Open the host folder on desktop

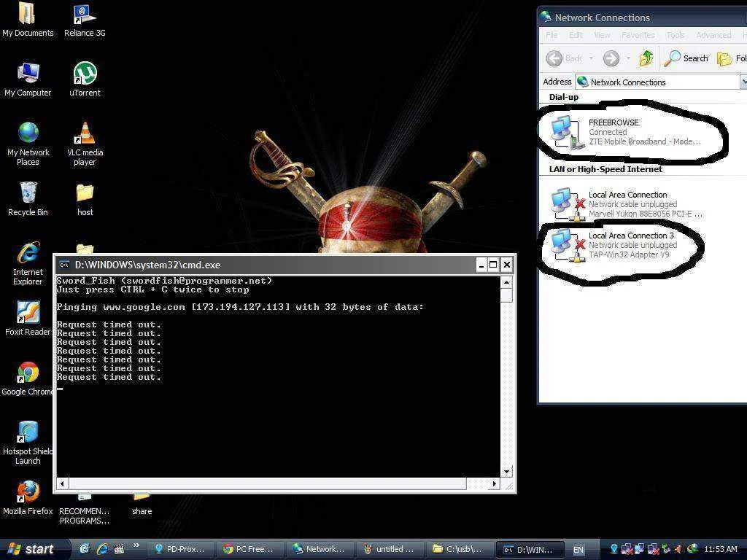tap(85, 199)
